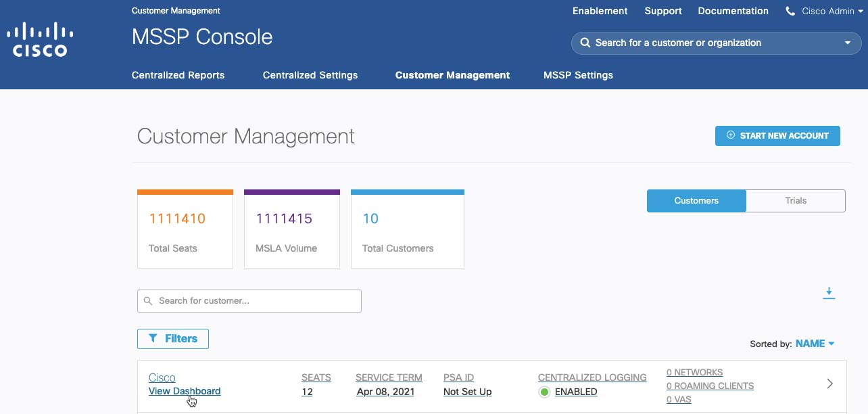Click the green Centralized Logging status dot
This screenshot has height=414, width=868.
(x=544, y=392)
